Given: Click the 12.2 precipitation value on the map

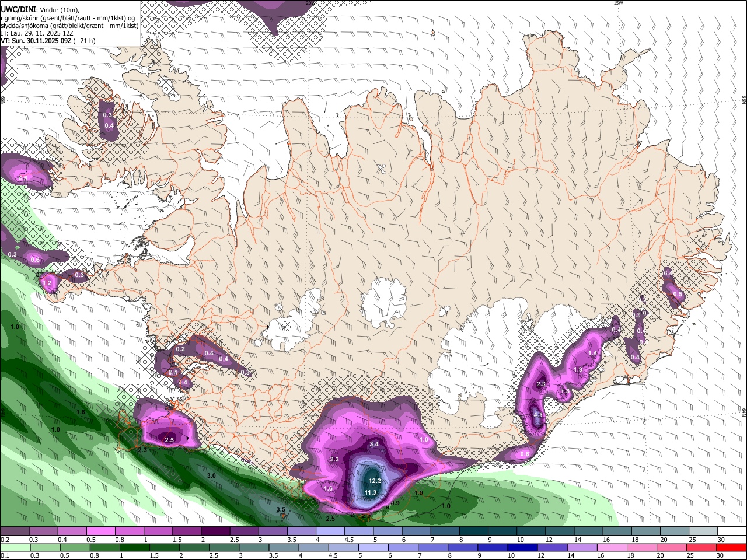Looking at the screenshot, I should coord(375,481).
